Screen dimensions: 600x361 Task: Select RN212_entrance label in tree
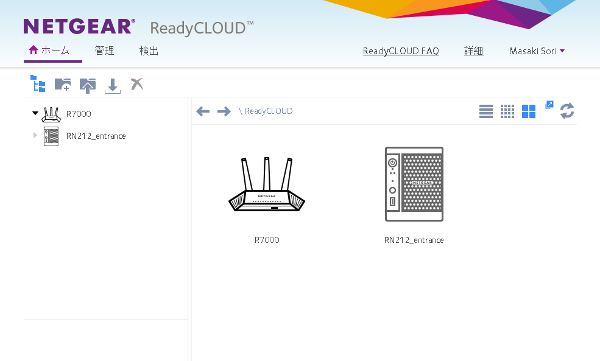(x=96, y=136)
